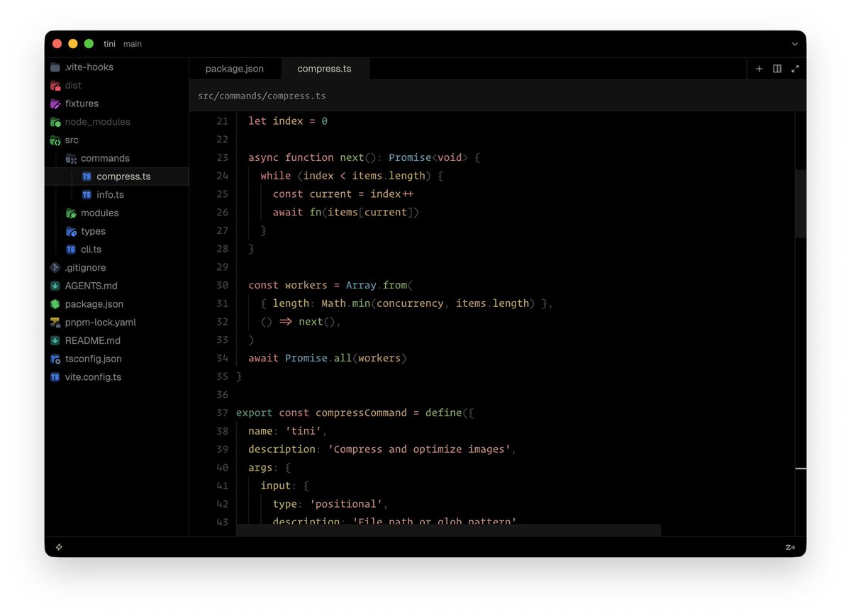
Task: Click the TS icon beside cli.ts
Action: 71,250
